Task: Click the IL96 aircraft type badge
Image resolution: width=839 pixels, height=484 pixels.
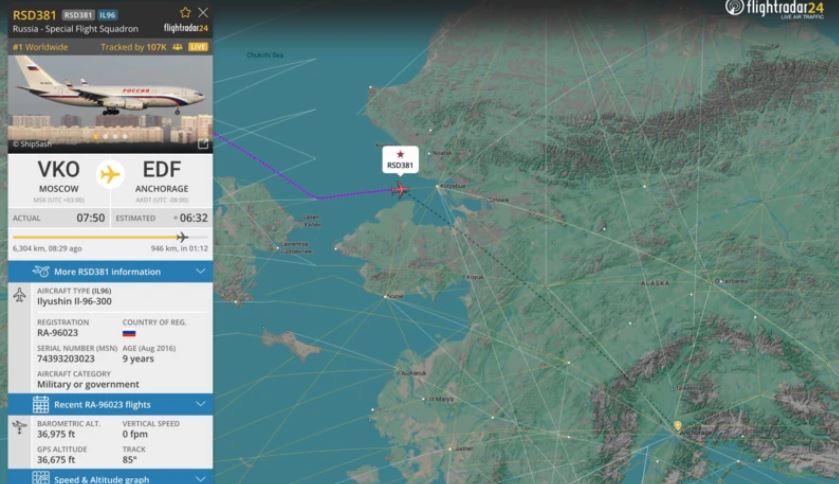Action: [x=108, y=15]
